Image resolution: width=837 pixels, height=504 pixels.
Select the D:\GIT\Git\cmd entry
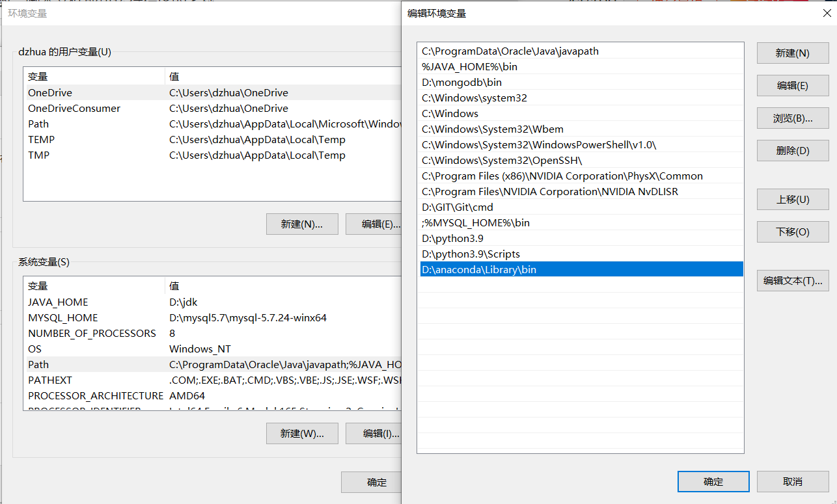point(581,207)
